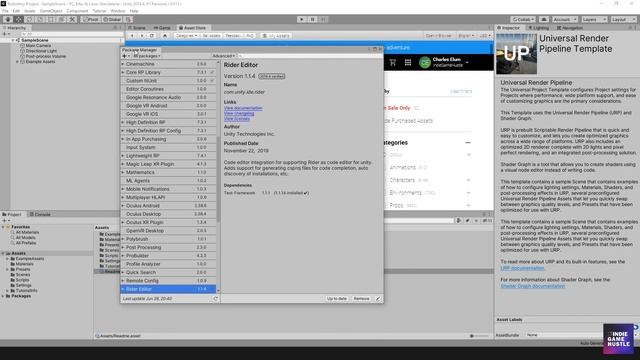Select the Rotate tool in Unity toolbar
640x360 pixels.
point(29,20)
